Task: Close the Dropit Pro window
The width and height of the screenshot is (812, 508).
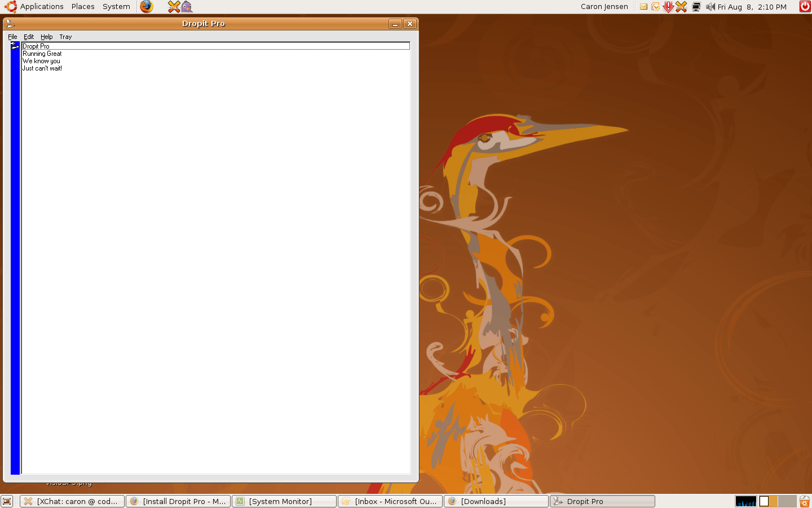Action: point(410,24)
